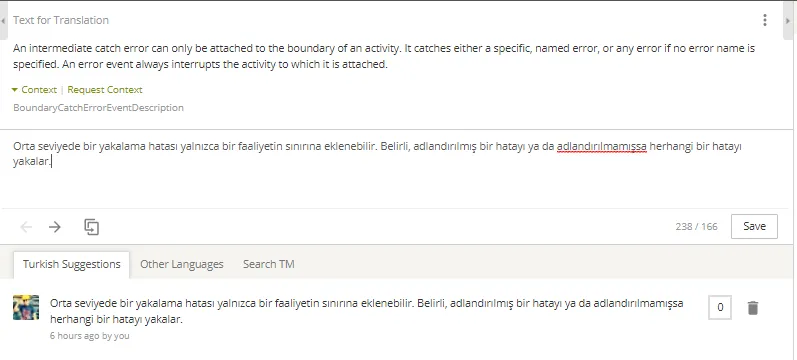Viewport: 797px width, 360px height.
Task: Switch to Turkish Suggestions tab
Action: (72, 264)
